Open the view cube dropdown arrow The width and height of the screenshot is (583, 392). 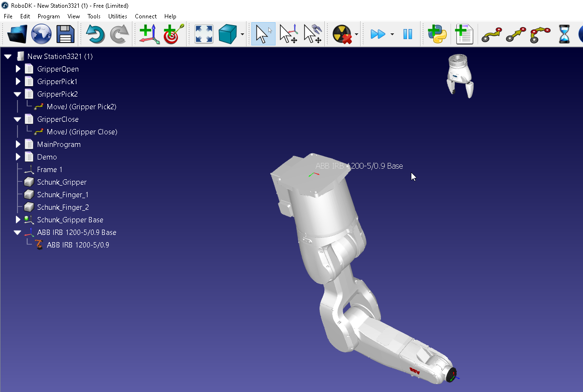tap(242, 34)
